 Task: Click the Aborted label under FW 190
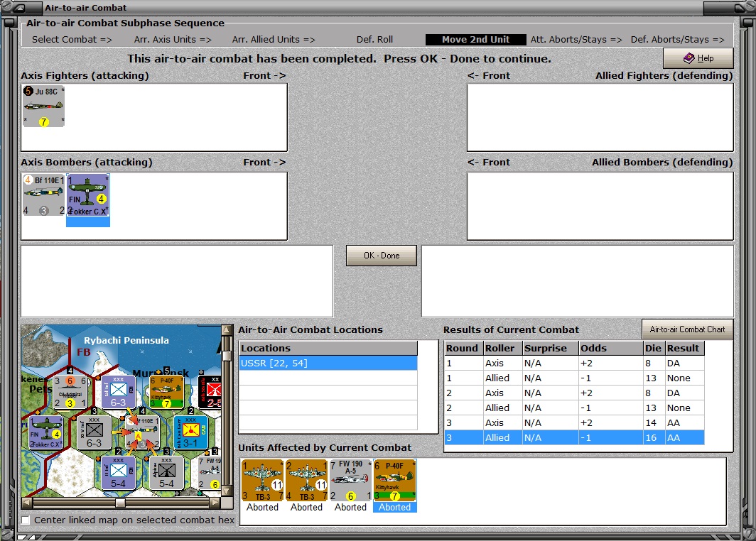pos(350,508)
